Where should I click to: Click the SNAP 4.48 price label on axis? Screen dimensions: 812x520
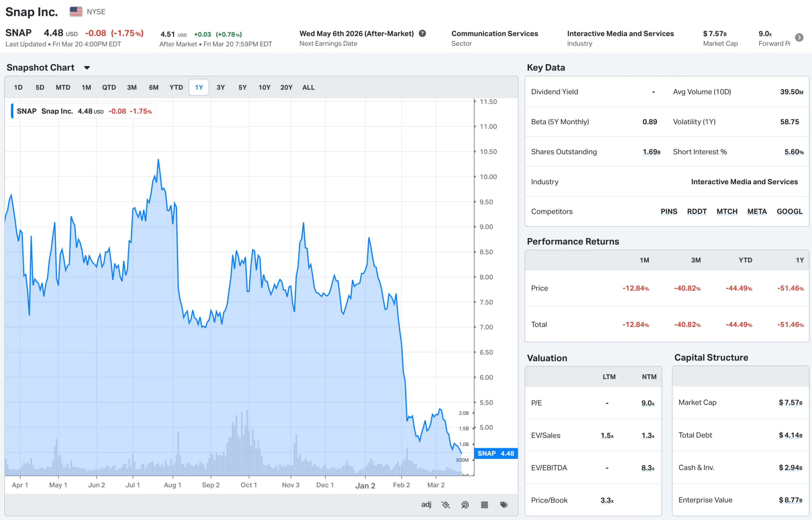tap(495, 453)
